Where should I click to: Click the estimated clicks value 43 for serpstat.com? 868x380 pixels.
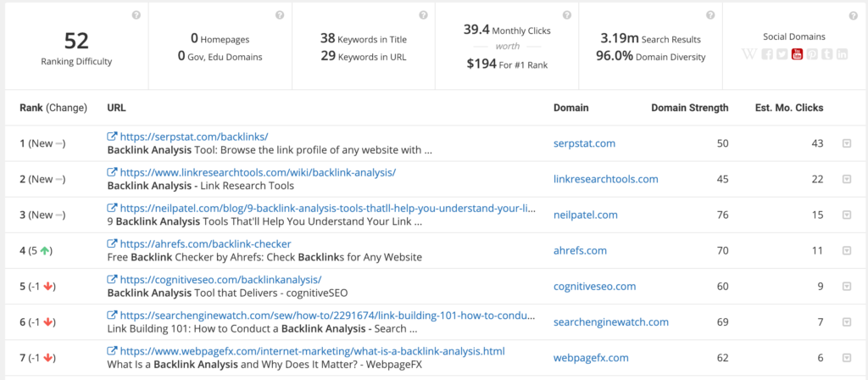(817, 143)
